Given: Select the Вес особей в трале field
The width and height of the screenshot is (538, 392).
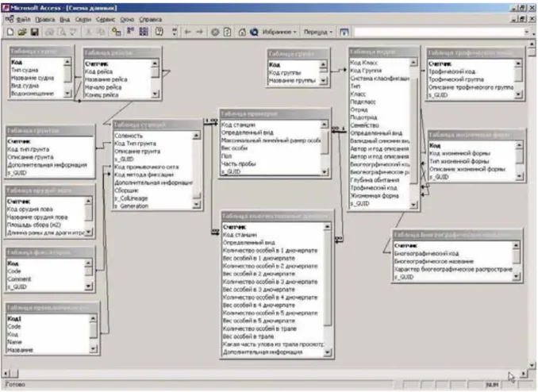Looking at the screenshot, I should pyautogui.click(x=248, y=336).
